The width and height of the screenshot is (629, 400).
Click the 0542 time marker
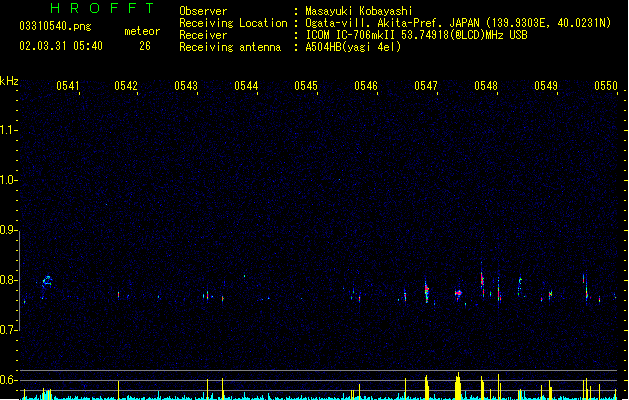tap(126, 86)
